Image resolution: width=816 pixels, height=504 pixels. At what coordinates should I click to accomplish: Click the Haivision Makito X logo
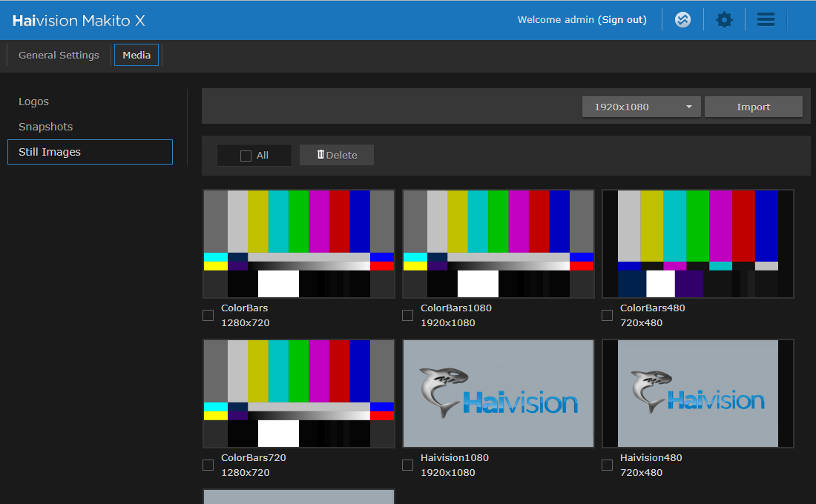(x=78, y=20)
